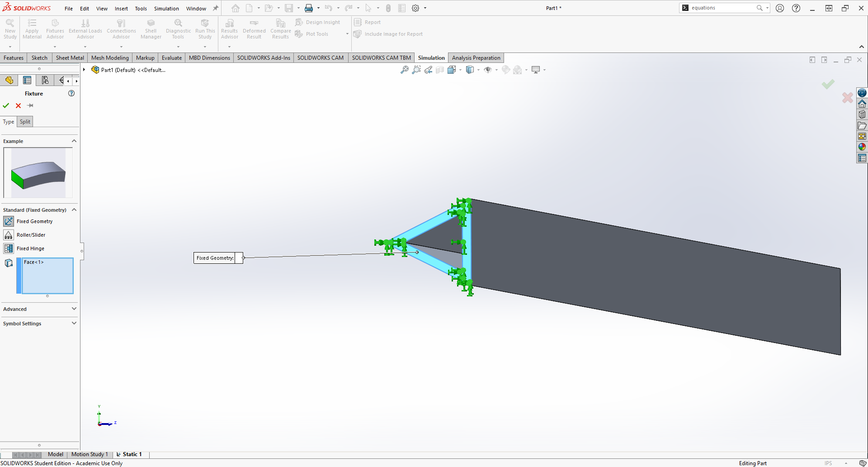Viewport: 868px width, 467px height.
Task: Switch to the Split tab
Action: pos(25,122)
